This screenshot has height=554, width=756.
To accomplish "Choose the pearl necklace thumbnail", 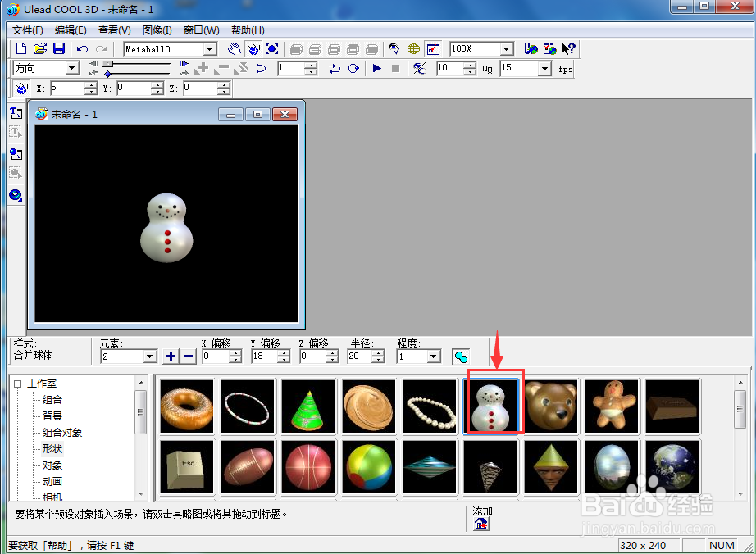I will pos(430,406).
